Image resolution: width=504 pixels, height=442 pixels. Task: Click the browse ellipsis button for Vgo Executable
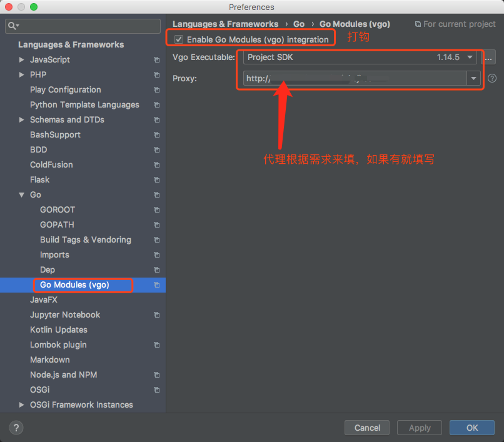(488, 58)
